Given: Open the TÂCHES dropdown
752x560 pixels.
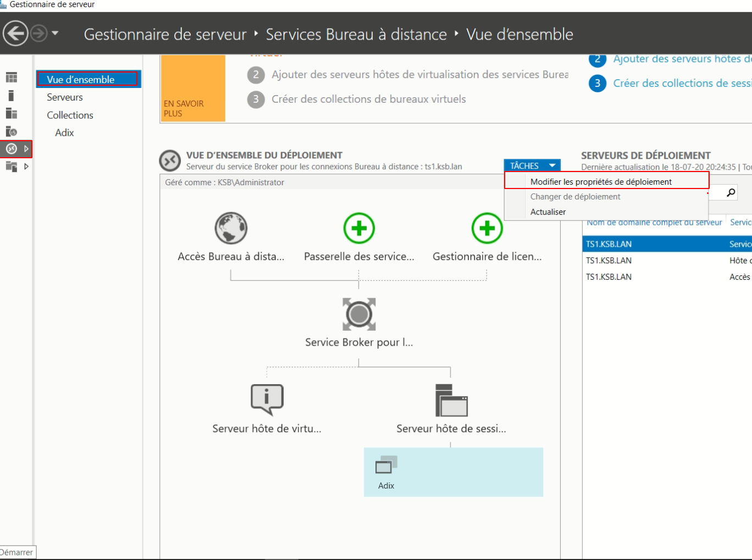Looking at the screenshot, I should pos(532,165).
